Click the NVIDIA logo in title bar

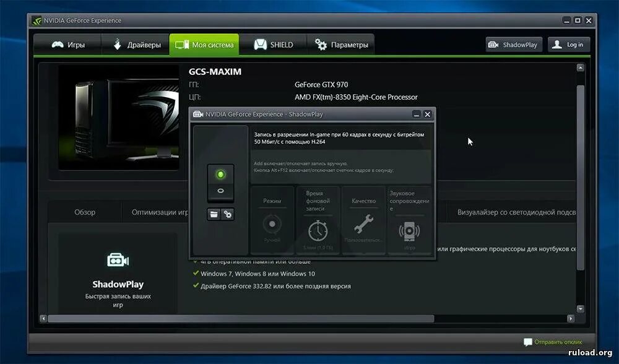point(37,20)
